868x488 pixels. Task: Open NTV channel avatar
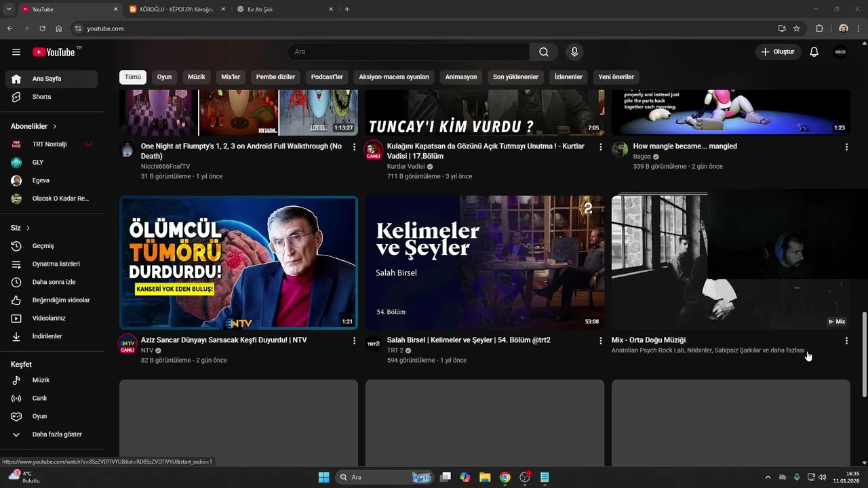point(127,344)
